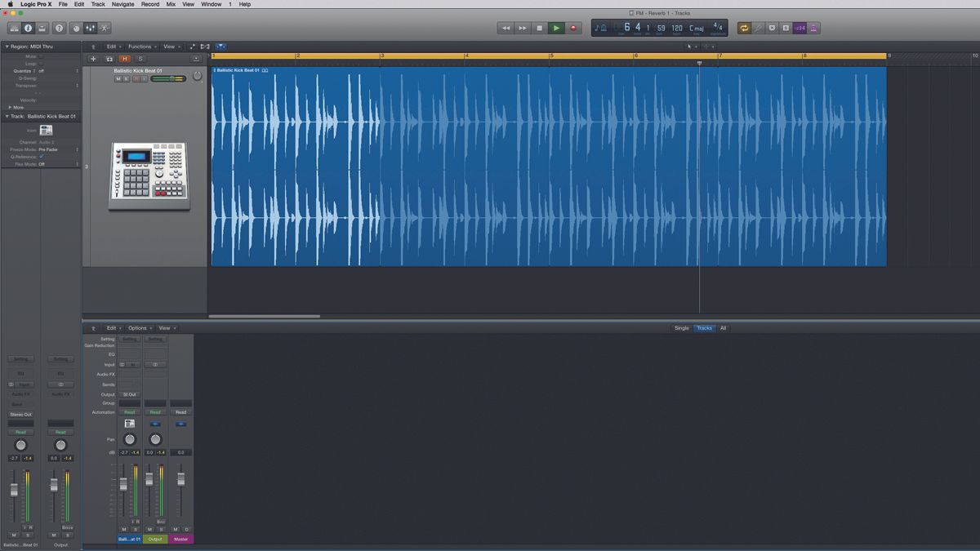Collapse the Region: MIDI Thru inspector section

pos(6,47)
